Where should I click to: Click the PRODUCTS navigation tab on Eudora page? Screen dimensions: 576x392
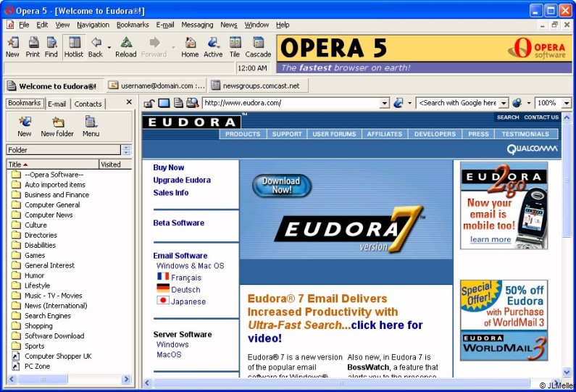(243, 134)
